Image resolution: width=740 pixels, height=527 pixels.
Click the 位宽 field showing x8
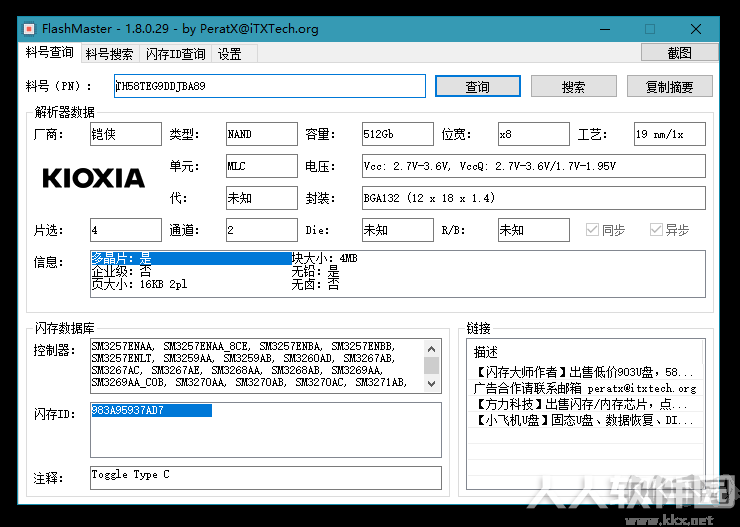(533, 134)
